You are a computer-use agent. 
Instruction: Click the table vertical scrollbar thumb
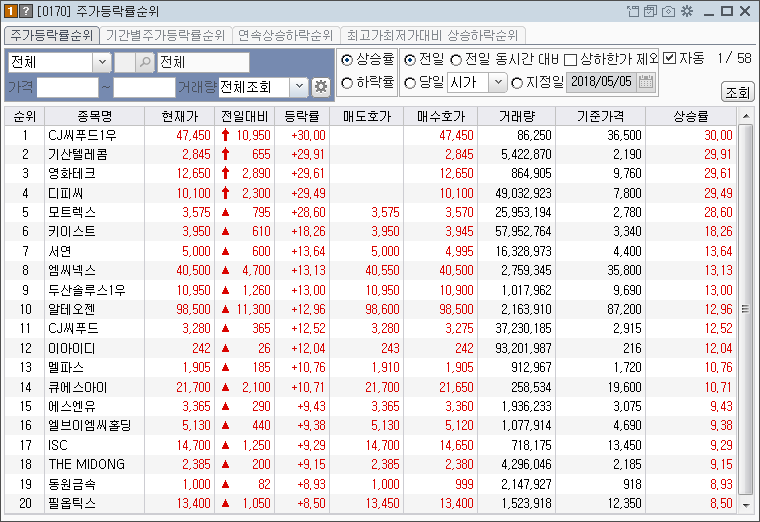coord(745,309)
